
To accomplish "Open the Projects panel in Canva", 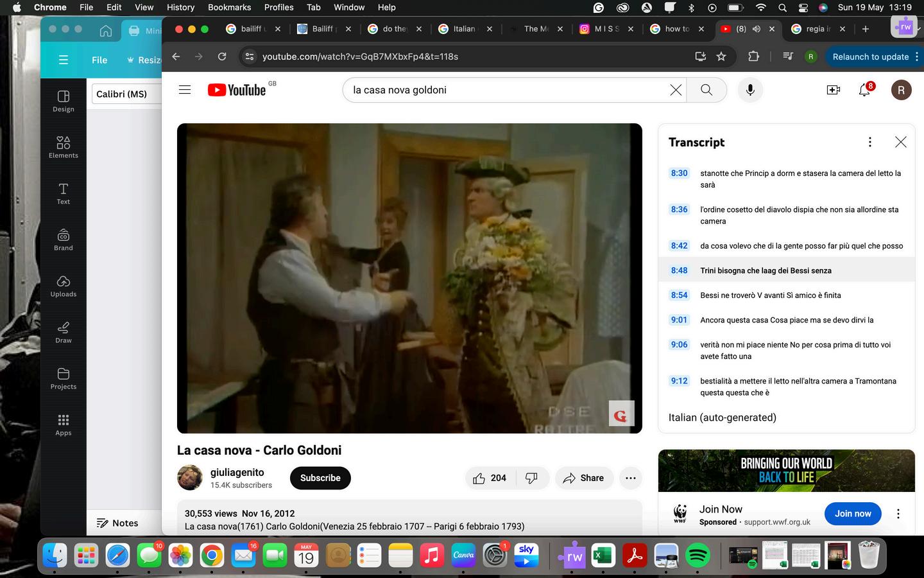I will click(64, 379).
